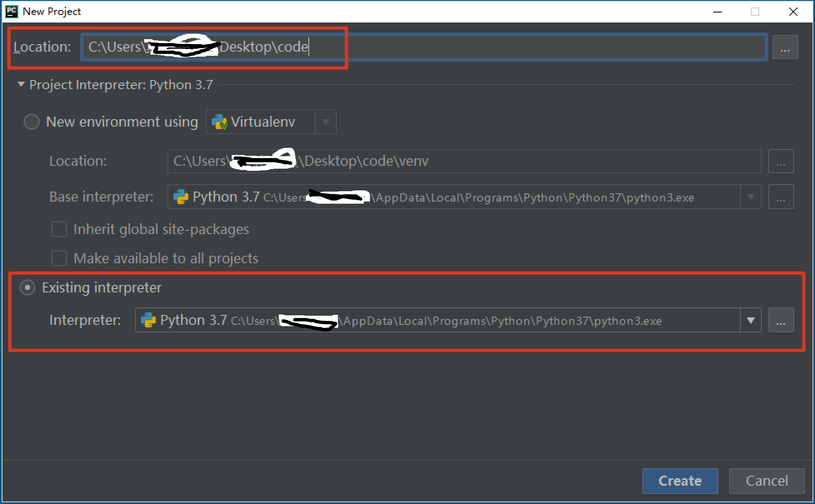The width and height of the screenshot is (815, 504).
Task: Select Existing interpreter radio button
Action: pyautogui.click(x=27, y=287)
